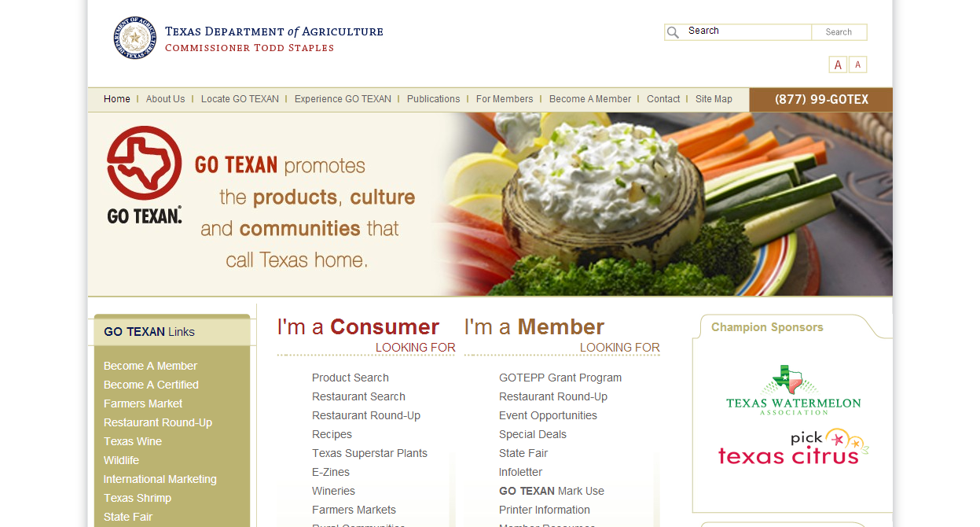Open the About Us menu

click(166, 99)
